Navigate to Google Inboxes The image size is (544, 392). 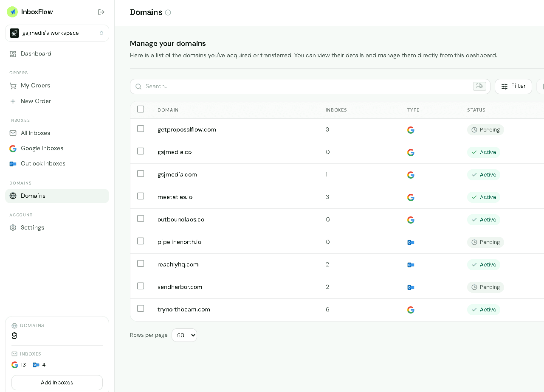click(x=57, y=148)
